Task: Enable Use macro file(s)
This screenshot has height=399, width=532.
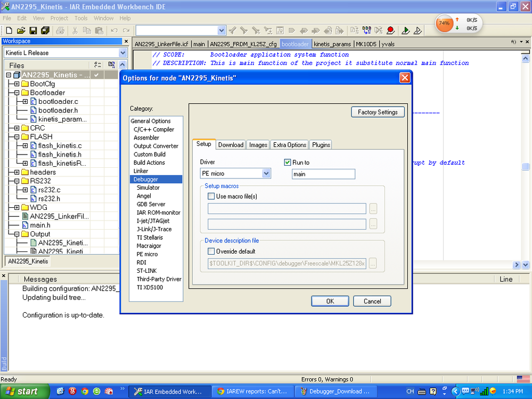Action: coord(211,196)
